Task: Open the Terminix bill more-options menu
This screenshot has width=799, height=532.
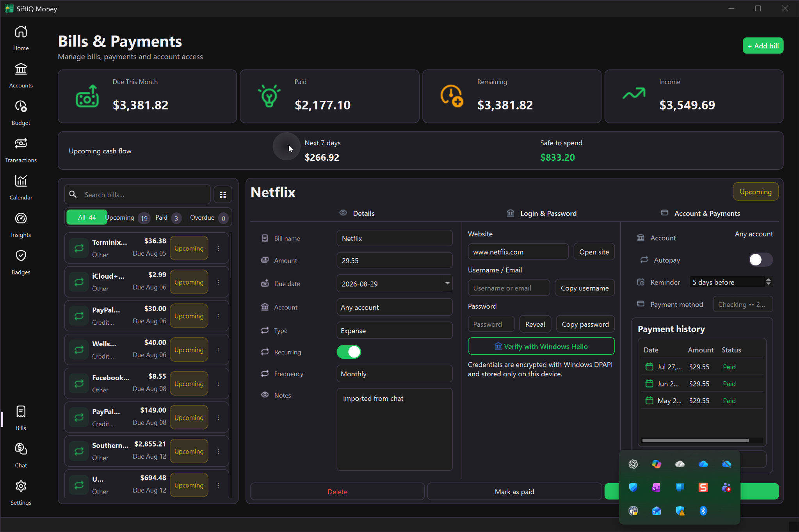Action: tap(218, 248)
